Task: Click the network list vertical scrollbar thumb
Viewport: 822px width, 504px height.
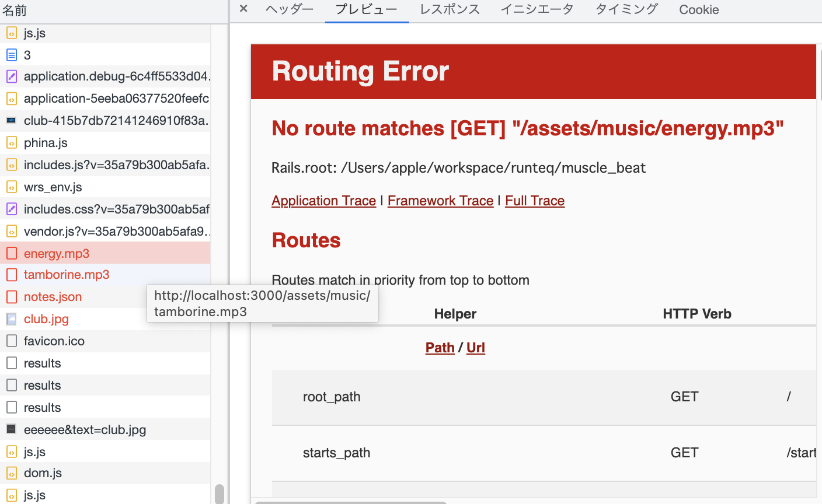Action: pos(220,494)
